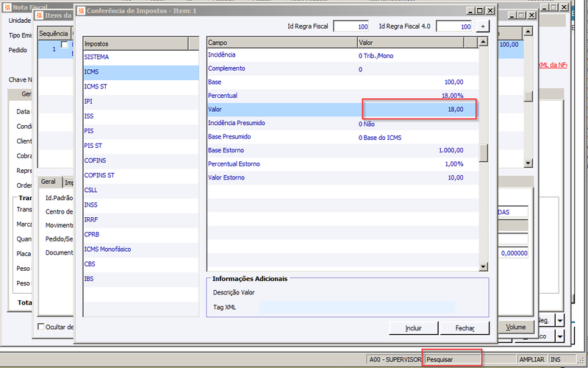The image size is (588, 368).
Task: Click the Itens da nota window icon
Action: [x=39, y=15]
